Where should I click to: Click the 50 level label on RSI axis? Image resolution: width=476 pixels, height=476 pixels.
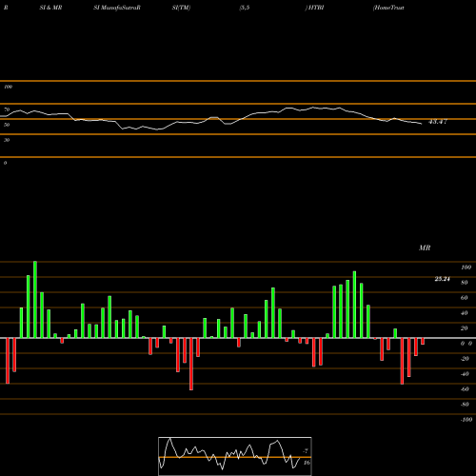pos(7,125)
